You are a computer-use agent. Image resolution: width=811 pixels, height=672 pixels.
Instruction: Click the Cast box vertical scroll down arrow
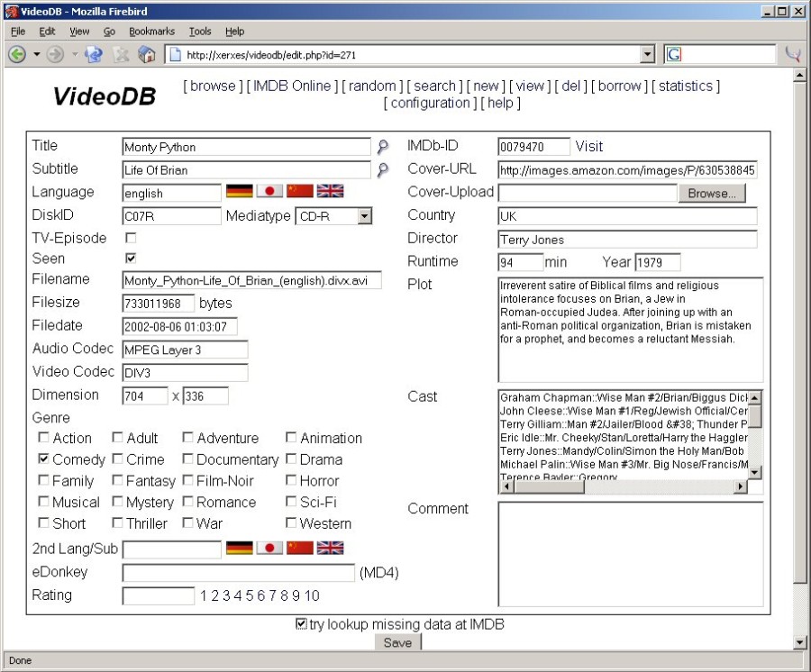pyautogui.click(x=754, y=472)
